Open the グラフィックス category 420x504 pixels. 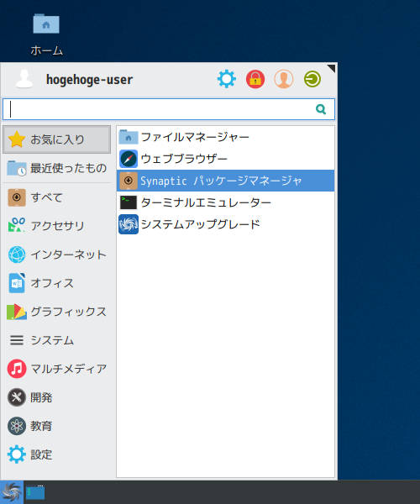point(57,312)
